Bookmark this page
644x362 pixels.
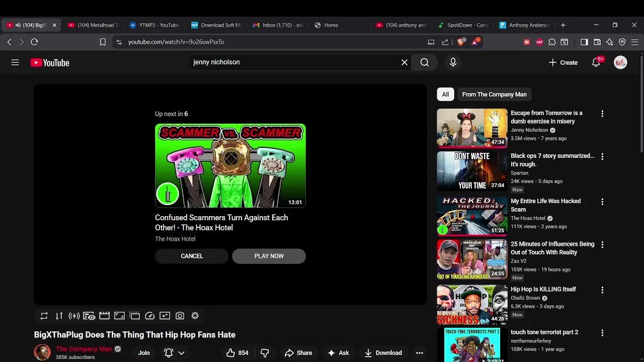[103, 42]
